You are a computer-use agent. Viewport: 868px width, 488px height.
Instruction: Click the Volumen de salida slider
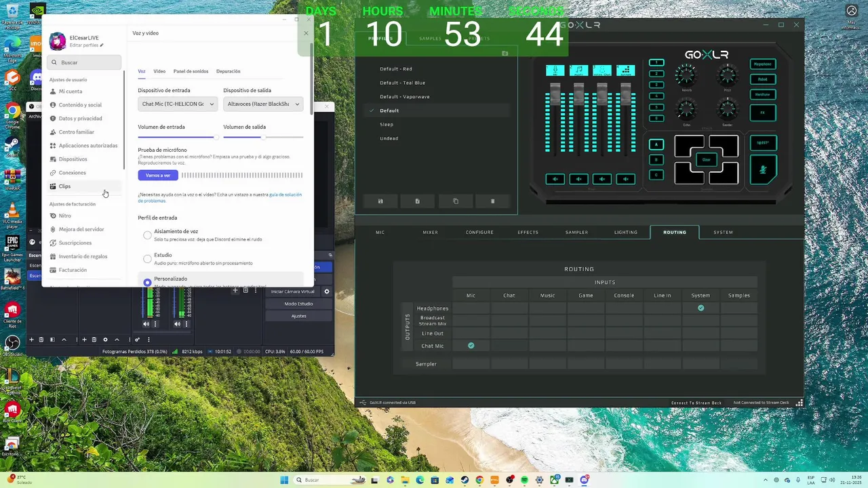click(263, 137)
